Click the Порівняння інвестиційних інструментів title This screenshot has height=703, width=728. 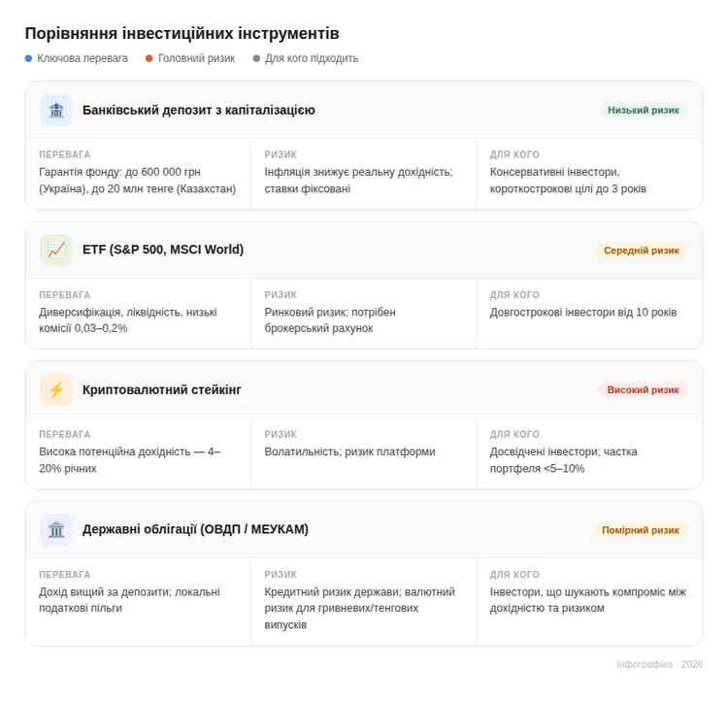point(182,34)
